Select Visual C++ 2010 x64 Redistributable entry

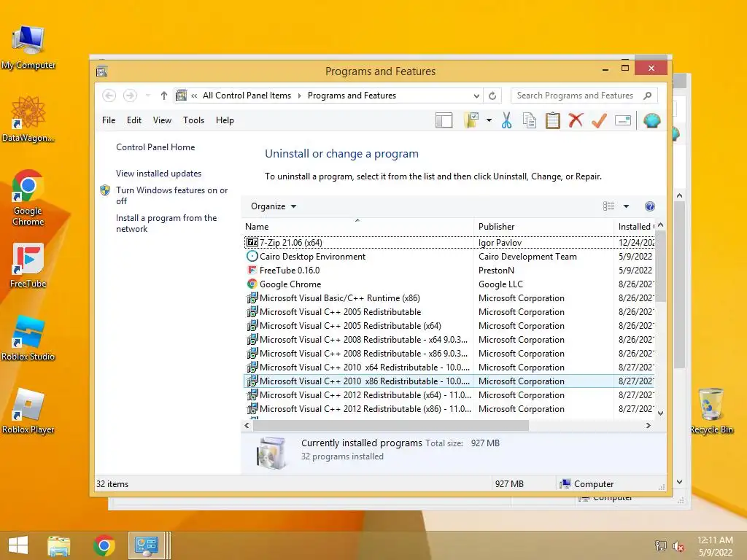tap(449, 367)
